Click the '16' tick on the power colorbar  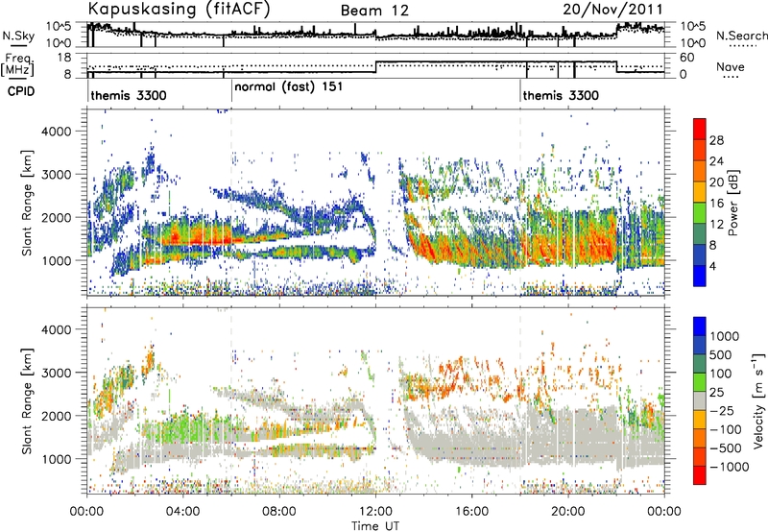pyautogui.click(x=716, y=204)
